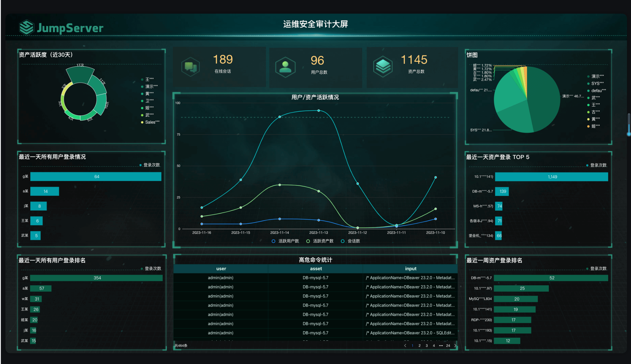Click the online sessions chat icon
The width and height of the screenshot is (631, 364).
pos(190,67)
